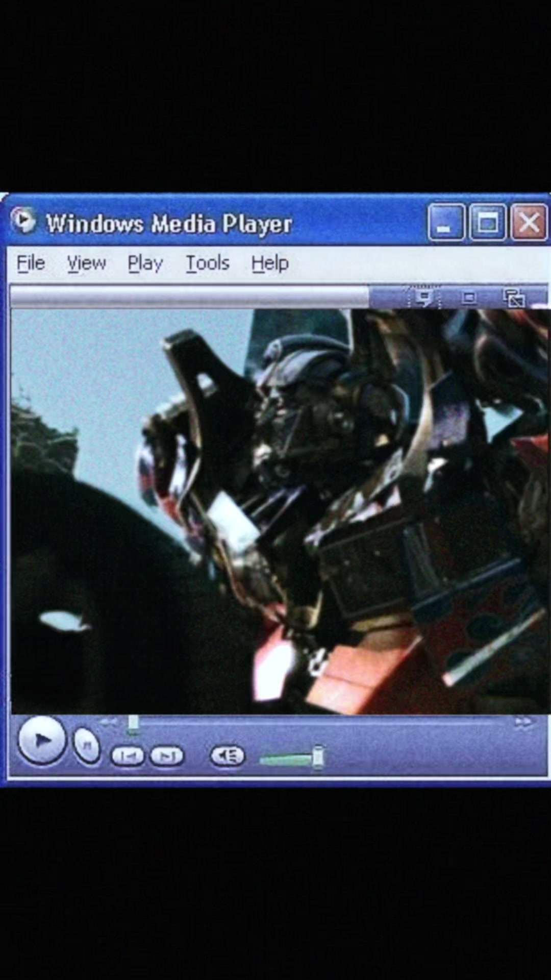Open the View menu
Image resolution: width=551 pixels, height=980 pixels.
click(86, 263)
